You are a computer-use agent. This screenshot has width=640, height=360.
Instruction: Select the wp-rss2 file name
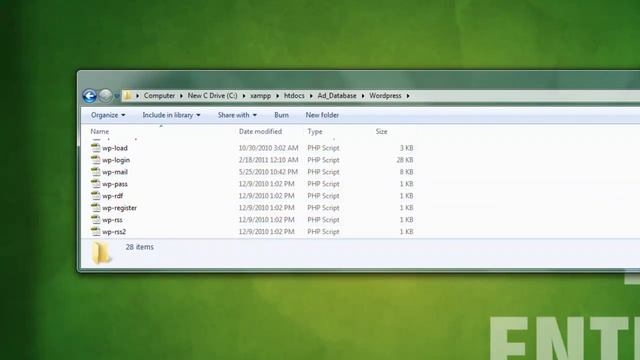click(x=114, y=232)
